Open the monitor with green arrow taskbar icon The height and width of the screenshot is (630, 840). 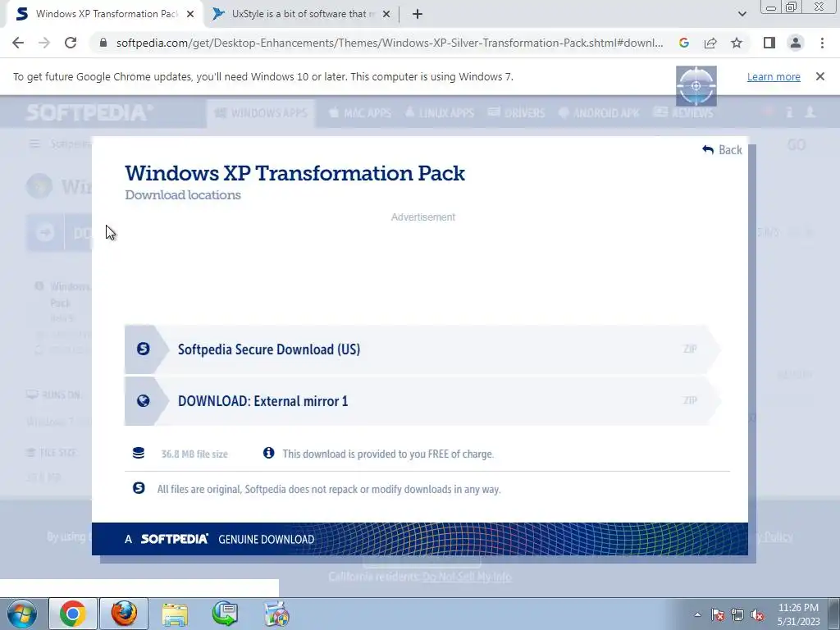226,614
